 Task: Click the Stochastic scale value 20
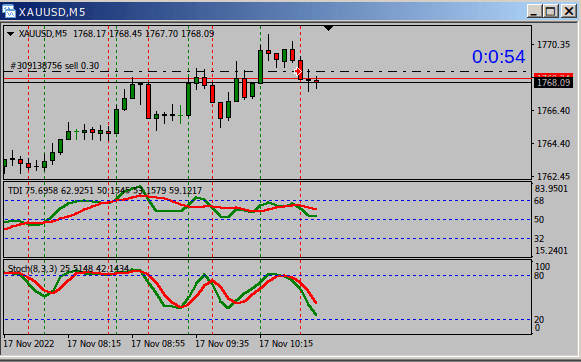[539, 319]
